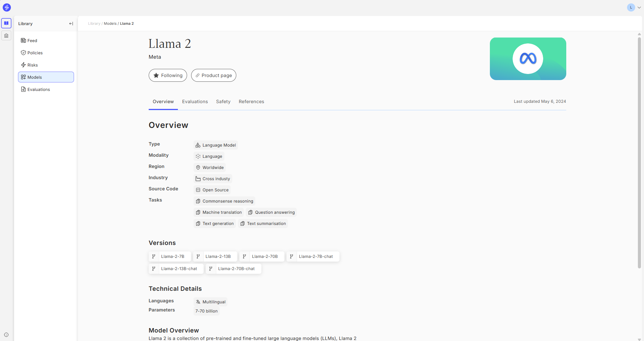Click the vertical scrollbar thumb
Viewport: 644px width, 341px height.
click(639, 153)
